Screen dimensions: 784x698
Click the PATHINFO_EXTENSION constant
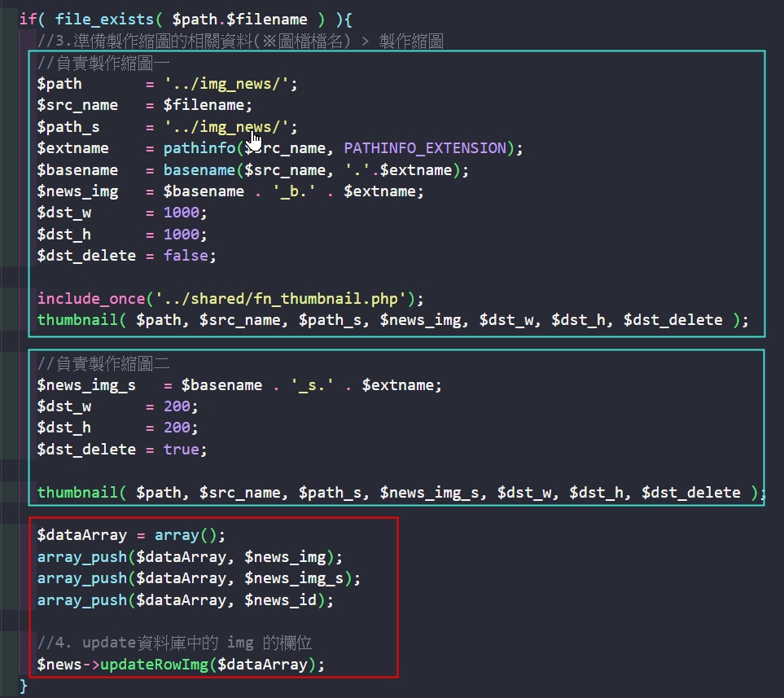point(424,148)
